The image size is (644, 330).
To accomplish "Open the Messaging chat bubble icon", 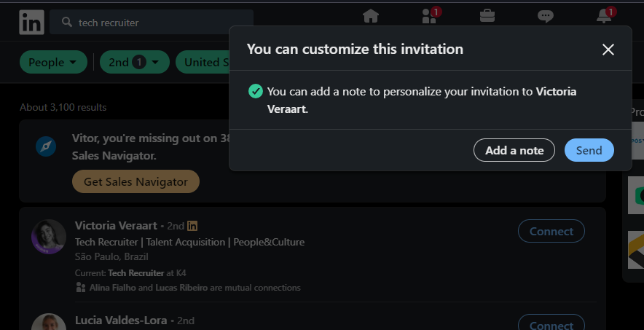I will 545,16.
